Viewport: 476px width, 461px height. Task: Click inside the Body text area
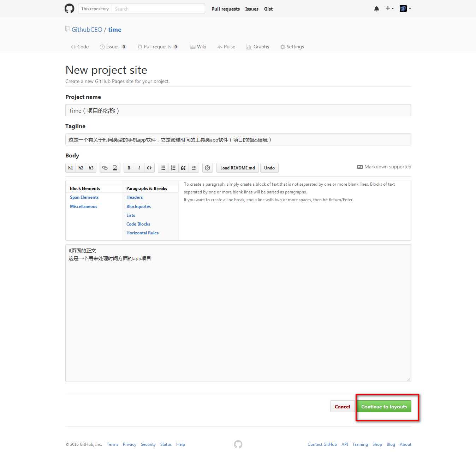(238, 313)
